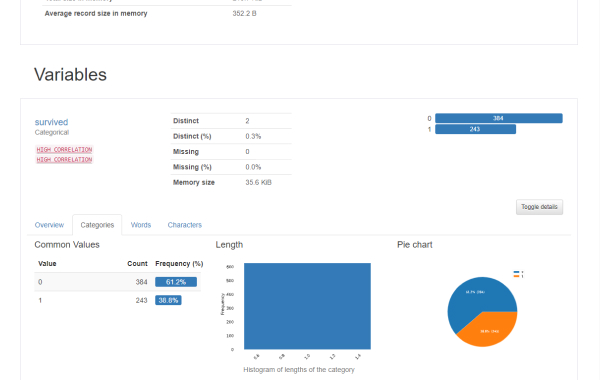
Task: Click the first HIGH CORRELATION alert tag
Action: pos(64,150)
